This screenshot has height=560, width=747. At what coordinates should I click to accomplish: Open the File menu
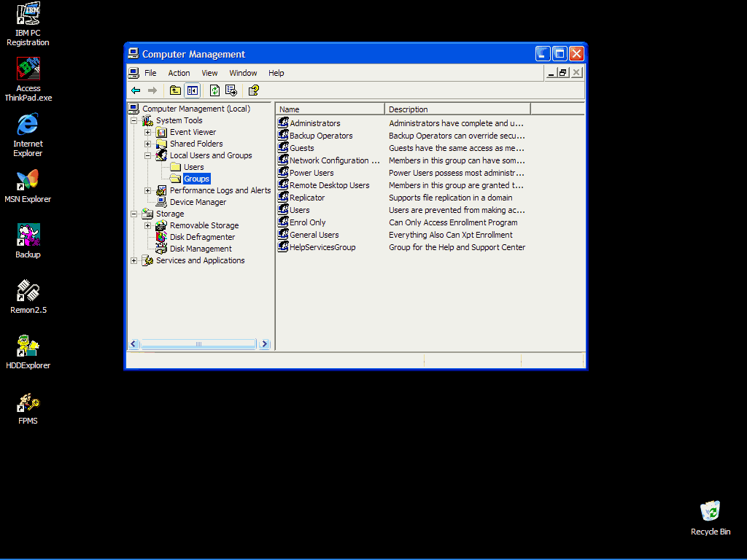coord(150,73)
